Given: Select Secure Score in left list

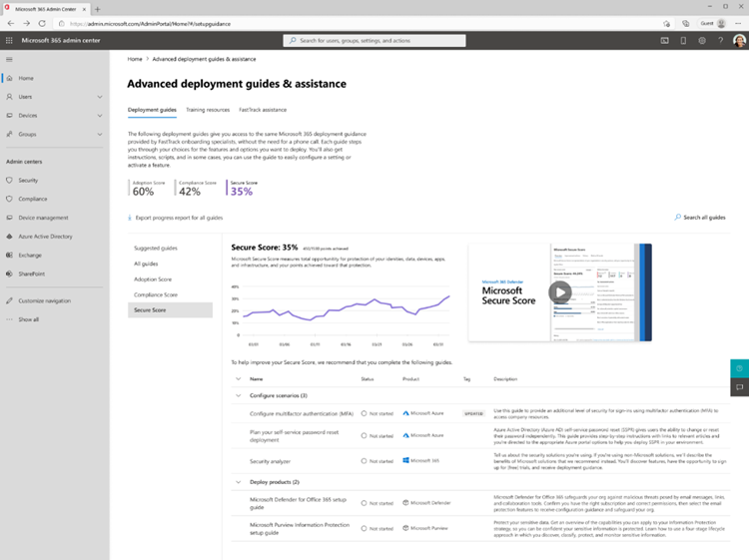Looking at the screenshot, I should 170,310.
